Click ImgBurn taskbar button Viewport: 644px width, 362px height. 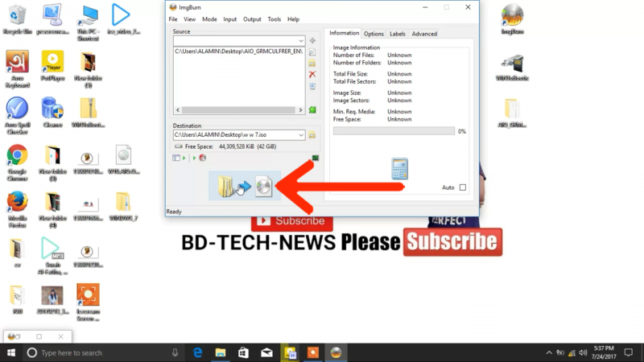click(336, 352)
